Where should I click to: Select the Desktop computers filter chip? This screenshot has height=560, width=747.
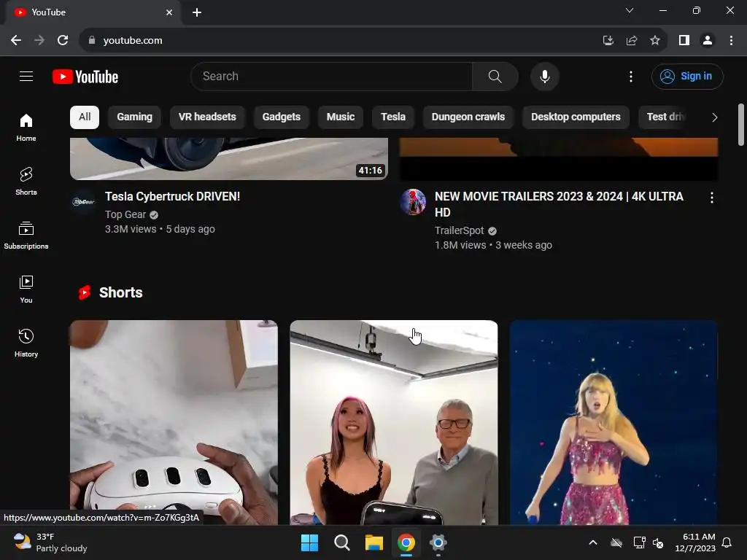[x=576, y=117]
